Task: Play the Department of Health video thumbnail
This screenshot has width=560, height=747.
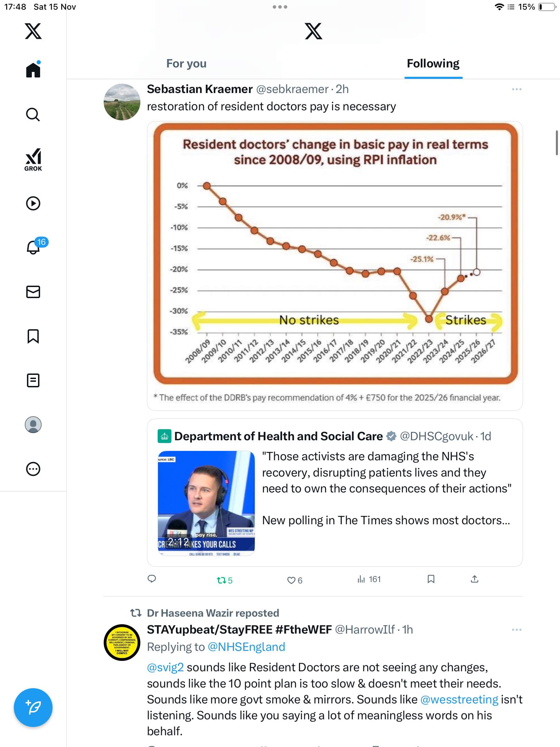Action: (x=206, y=503)
